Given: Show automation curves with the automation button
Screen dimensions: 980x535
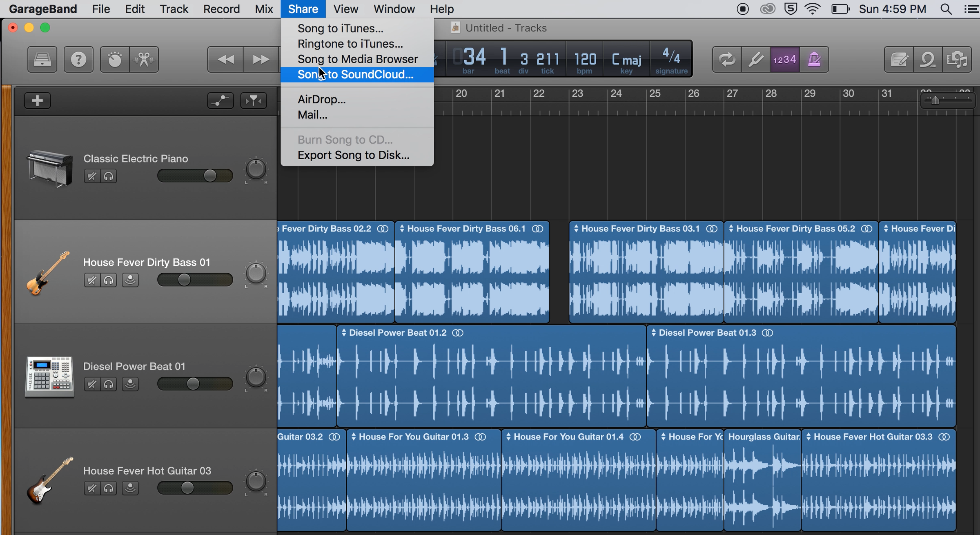Looking at the screenshot, I should coord(220,100).
